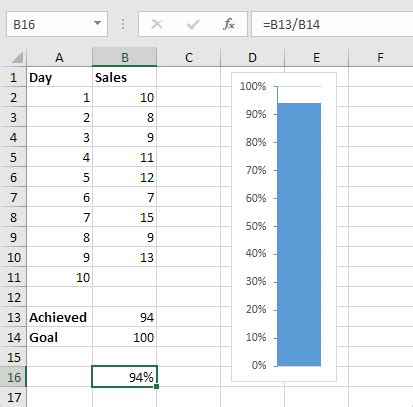Click the fill handle of cell B16

pos(157,386)
